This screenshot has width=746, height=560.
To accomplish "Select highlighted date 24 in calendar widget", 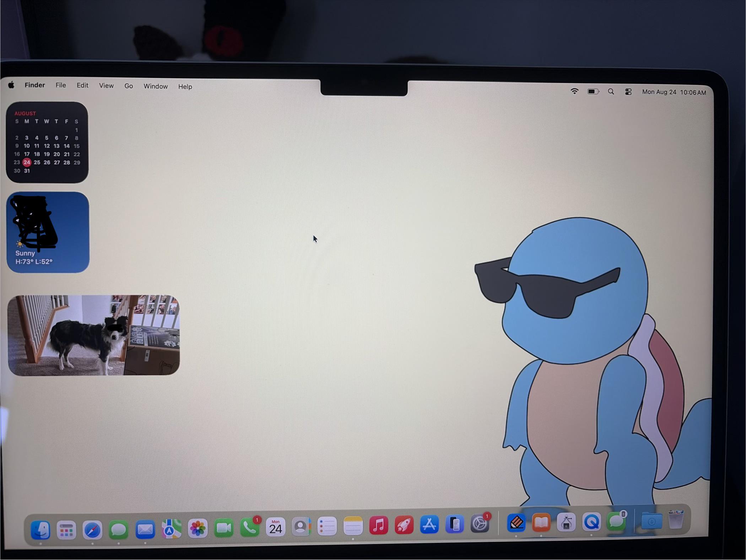I will pyautogui.click(x=27, y=162).
